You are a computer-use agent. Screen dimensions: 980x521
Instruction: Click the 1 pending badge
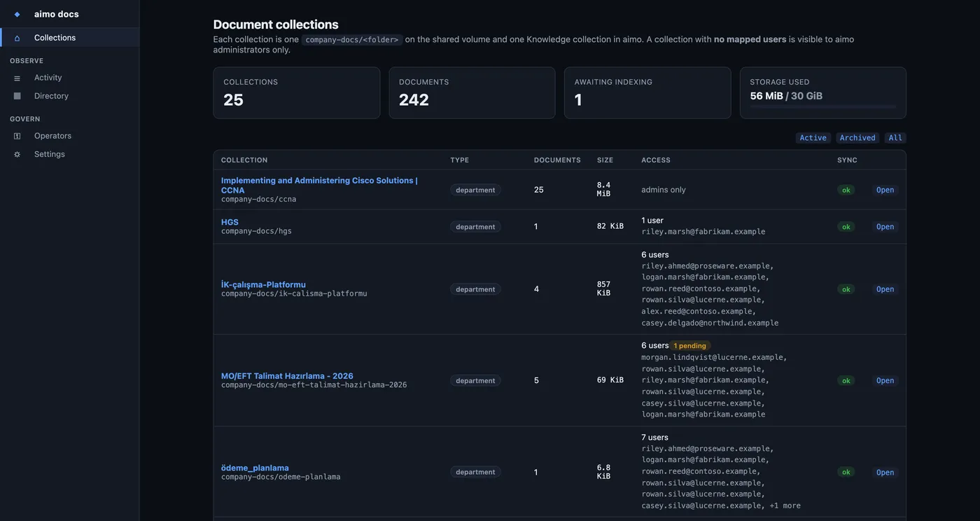[x=690, y=346]
